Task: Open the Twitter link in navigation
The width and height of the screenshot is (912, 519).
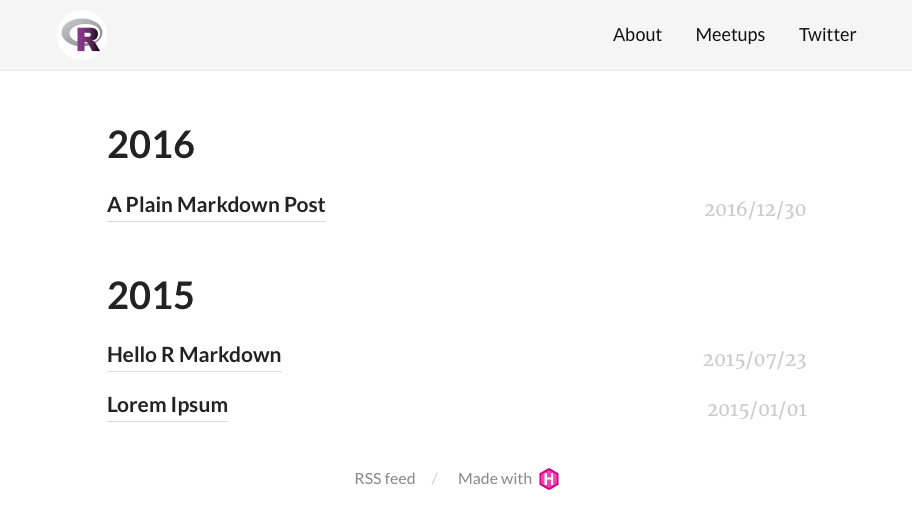Action: click(827, 35)
